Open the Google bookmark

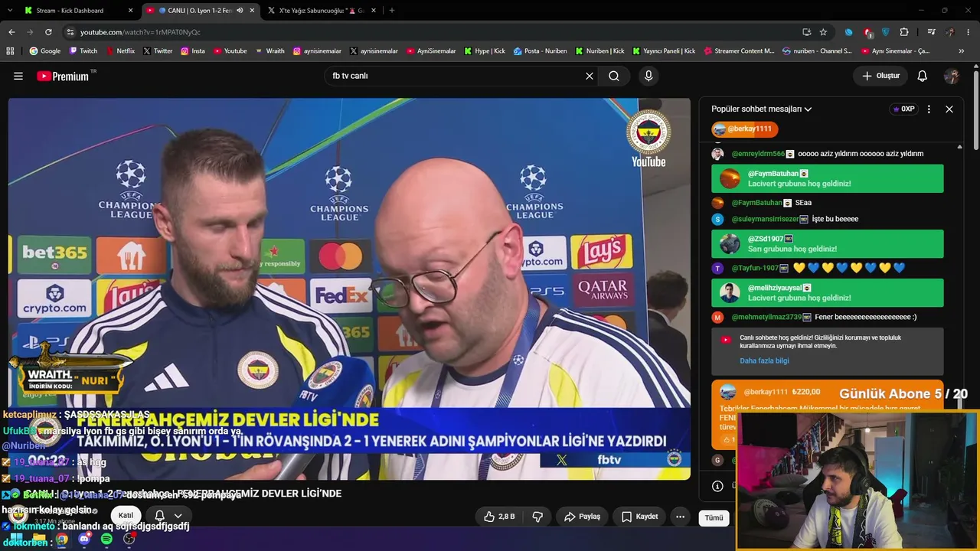pos(44,51)
